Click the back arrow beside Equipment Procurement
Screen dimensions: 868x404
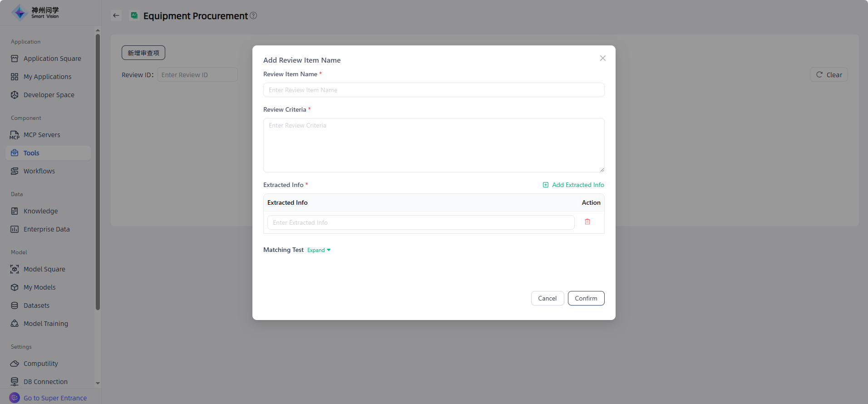coord(116,15)
